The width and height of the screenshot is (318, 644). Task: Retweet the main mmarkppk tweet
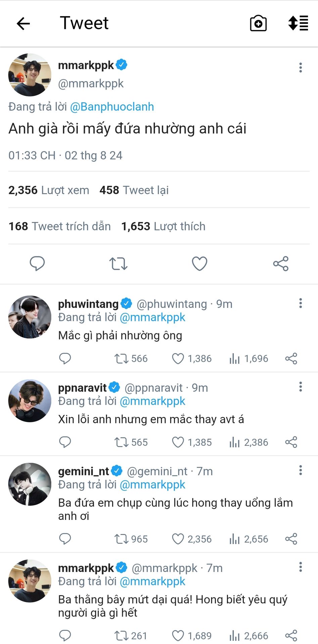(x=118, y=264)
